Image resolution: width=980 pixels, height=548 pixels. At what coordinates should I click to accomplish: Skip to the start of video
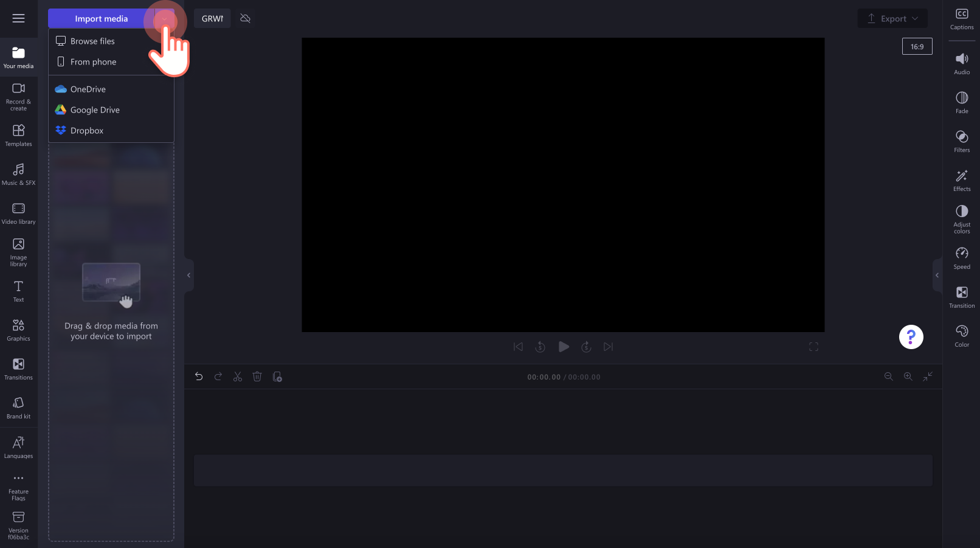click(x=518, y=347)
